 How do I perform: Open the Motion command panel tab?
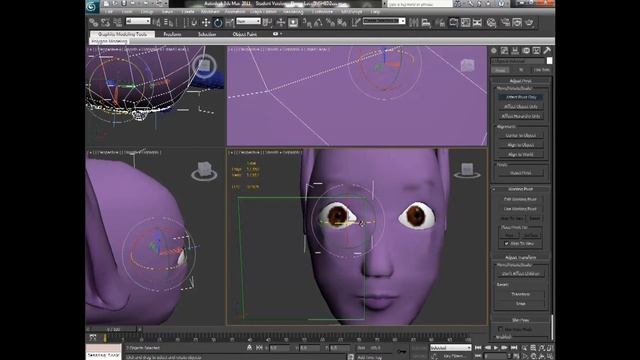(526, 51)
